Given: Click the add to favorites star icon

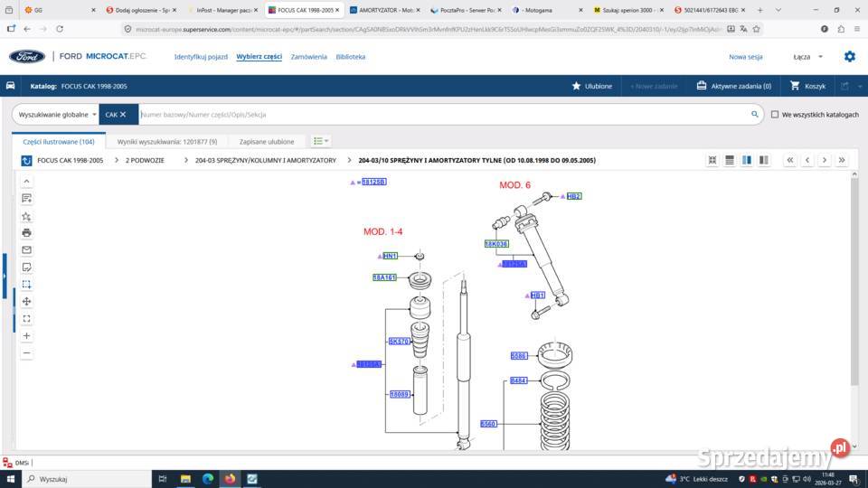Looking at the screenshot, I should point(26,216).
